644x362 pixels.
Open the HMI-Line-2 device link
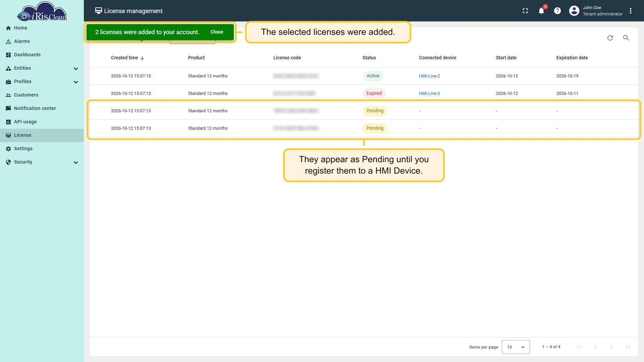[429, 76]
